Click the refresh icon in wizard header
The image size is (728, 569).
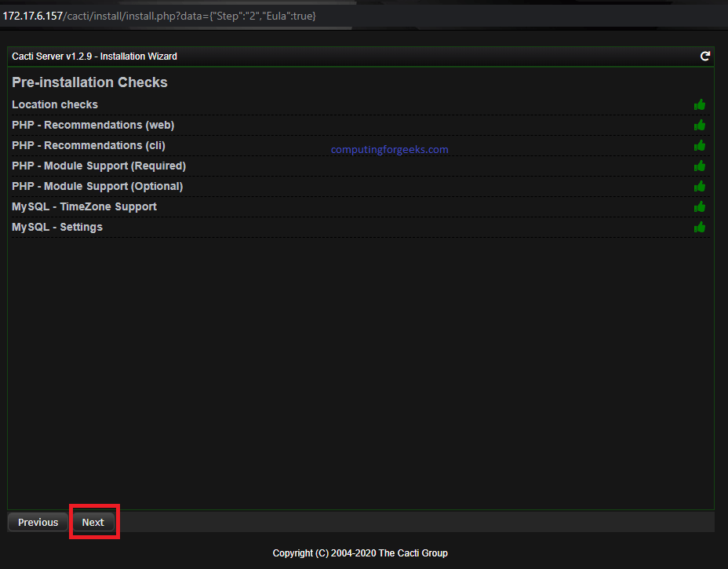tap(704, 57)
